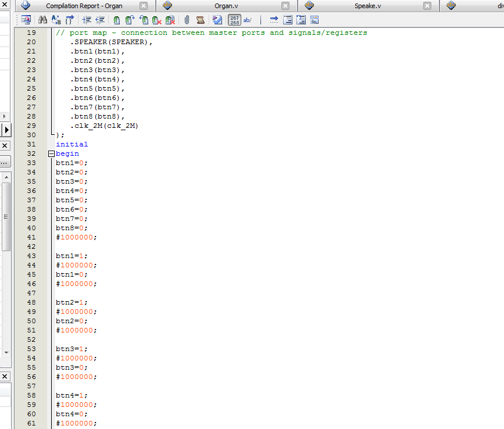The width and height of the screenshot is (504, 429).
Task: Toggle bookmark on the current line
Action: [x=117, y=20]
